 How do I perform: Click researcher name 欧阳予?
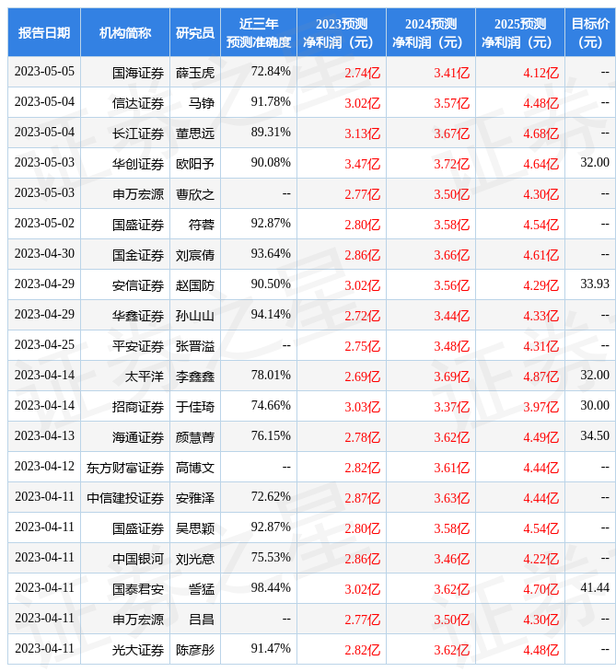[195, 164]
